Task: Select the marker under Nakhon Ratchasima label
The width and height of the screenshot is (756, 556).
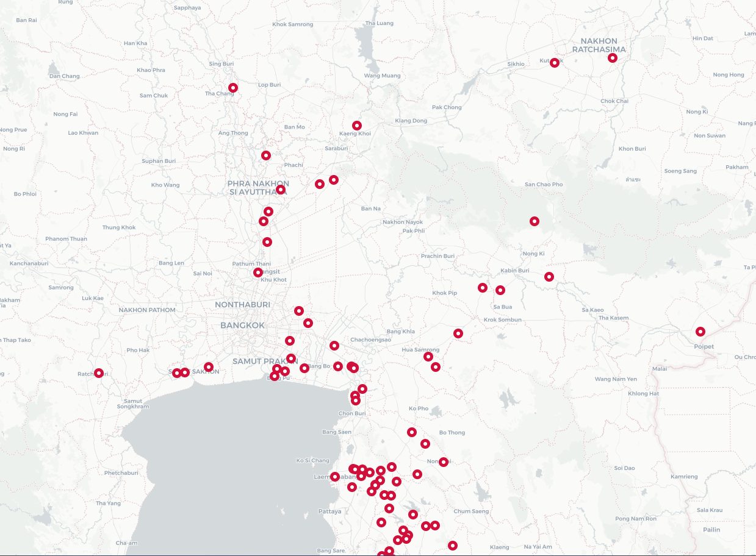Action: [x=613, y=58]
